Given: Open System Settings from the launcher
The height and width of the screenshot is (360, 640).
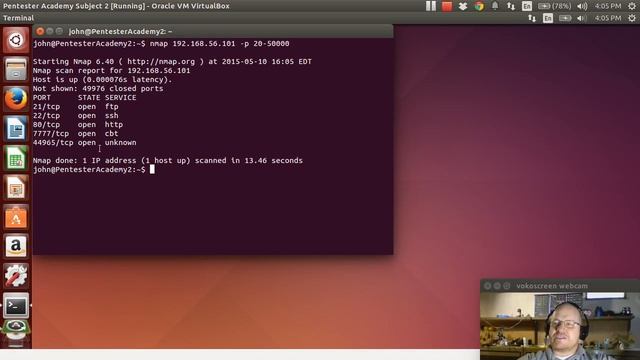Looking at the screenshot, I should click(x=16, y=276).
